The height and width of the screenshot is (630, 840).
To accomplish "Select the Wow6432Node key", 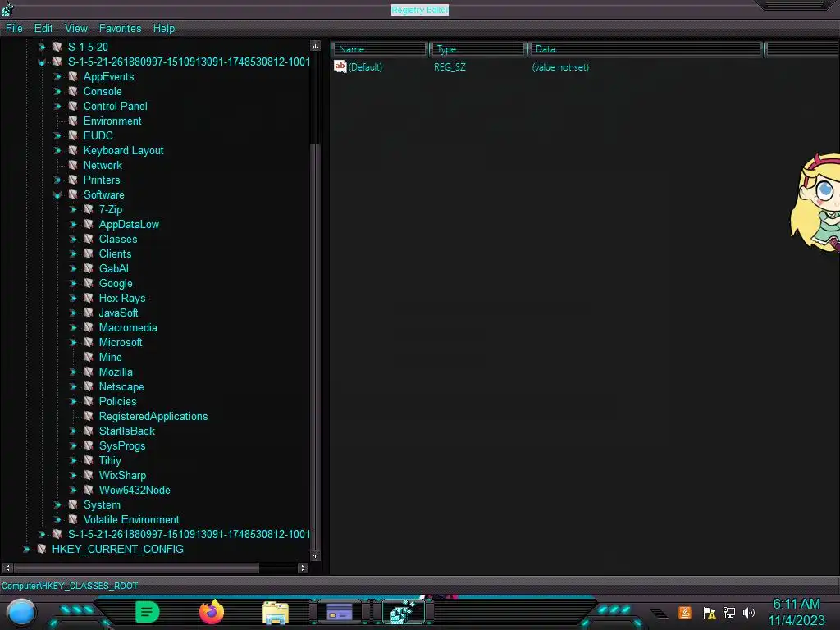I will pos(135,491).
